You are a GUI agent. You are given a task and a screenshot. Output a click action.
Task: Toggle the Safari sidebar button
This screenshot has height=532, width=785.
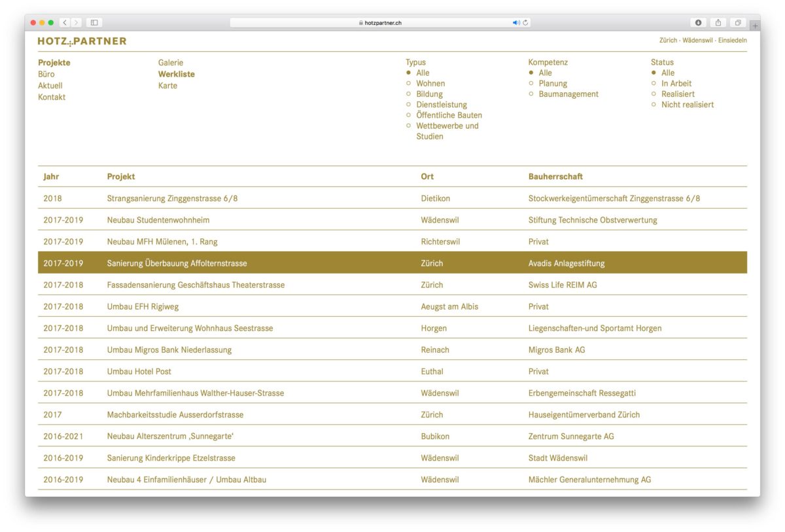pos(94,23)
